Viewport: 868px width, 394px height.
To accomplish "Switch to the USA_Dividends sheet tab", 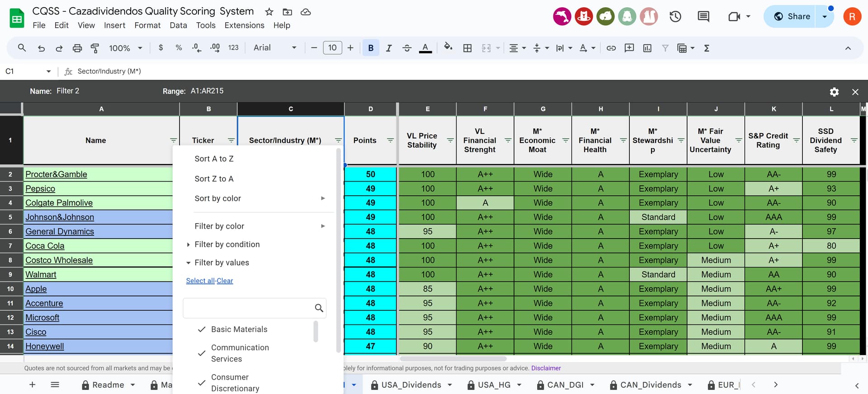I will pyautogui.click(x=411, y=385).
